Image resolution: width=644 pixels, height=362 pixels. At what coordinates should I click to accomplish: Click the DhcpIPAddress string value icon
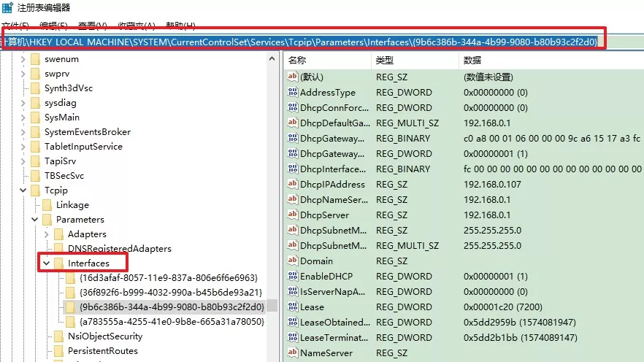coord(293,185)
